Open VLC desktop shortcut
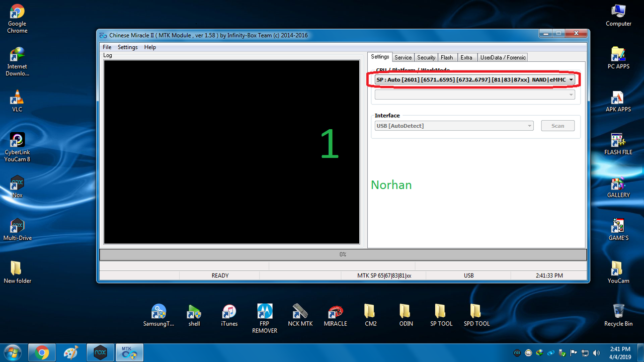The image size is (644, 362). (x=17, y=101)
